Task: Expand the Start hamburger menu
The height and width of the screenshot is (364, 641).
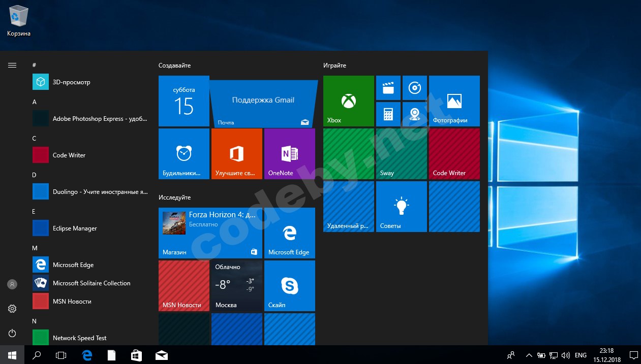Action: 12,65
